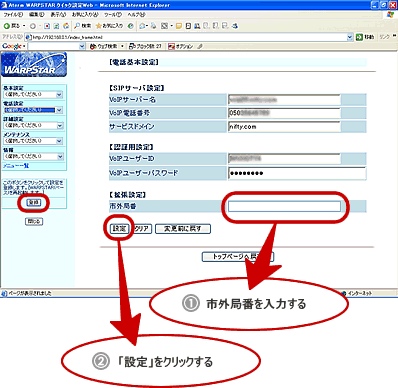Click the 閉じる (close) button in sidebar

coord(34,221)
